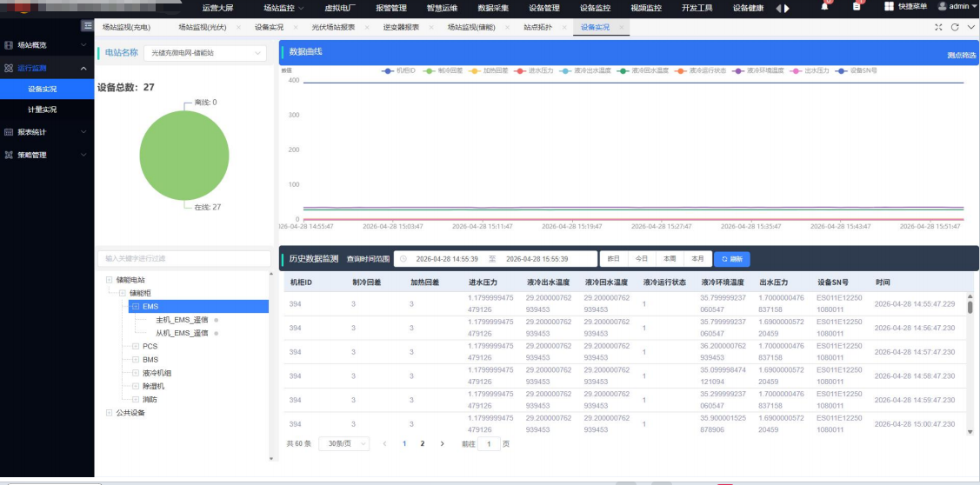
Task: Expand the 场站概览 sidebar section
Action: point(47,45)
